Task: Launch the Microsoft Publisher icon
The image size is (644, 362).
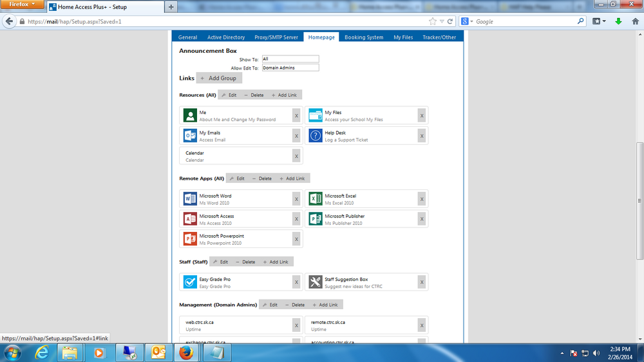Action: tap(316, 219)
